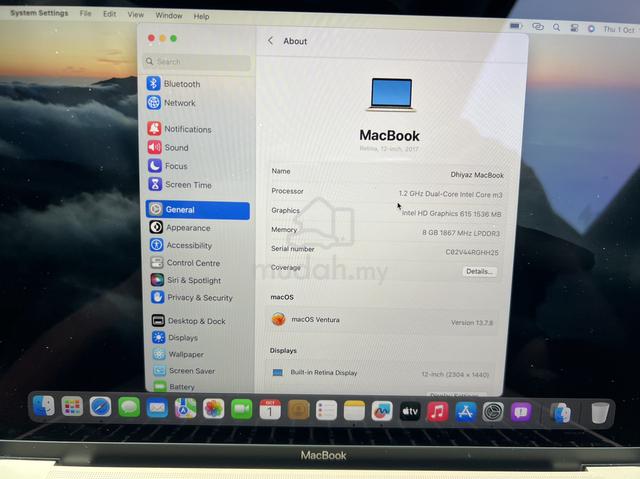Open Calendar from Dock
The width and height of the screenshot is (640, 479).
[270, 409]
